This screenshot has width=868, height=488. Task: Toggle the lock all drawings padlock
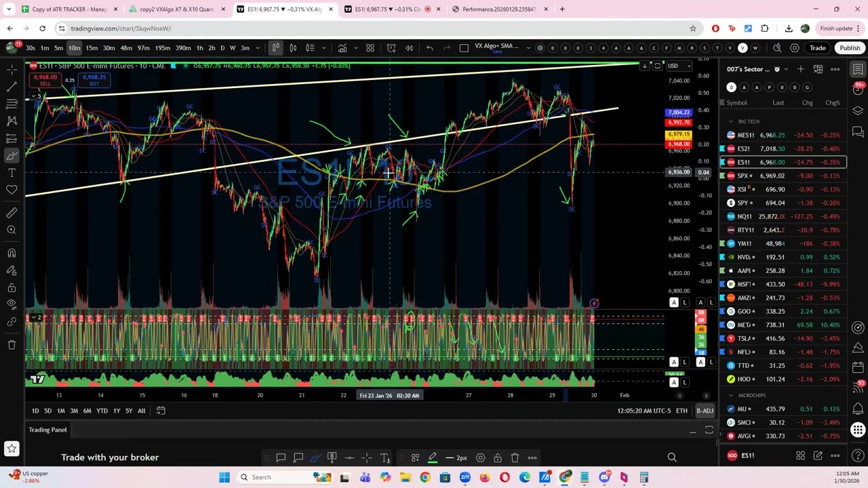12,287
